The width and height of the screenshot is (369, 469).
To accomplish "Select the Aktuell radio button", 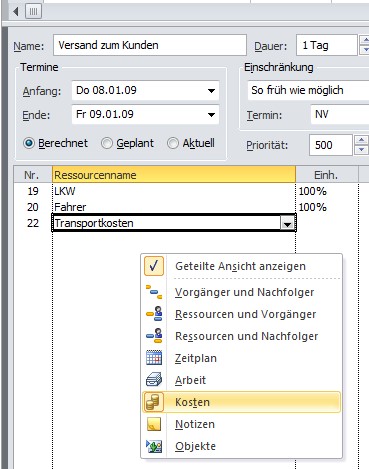I will click(x=173, y=143).
